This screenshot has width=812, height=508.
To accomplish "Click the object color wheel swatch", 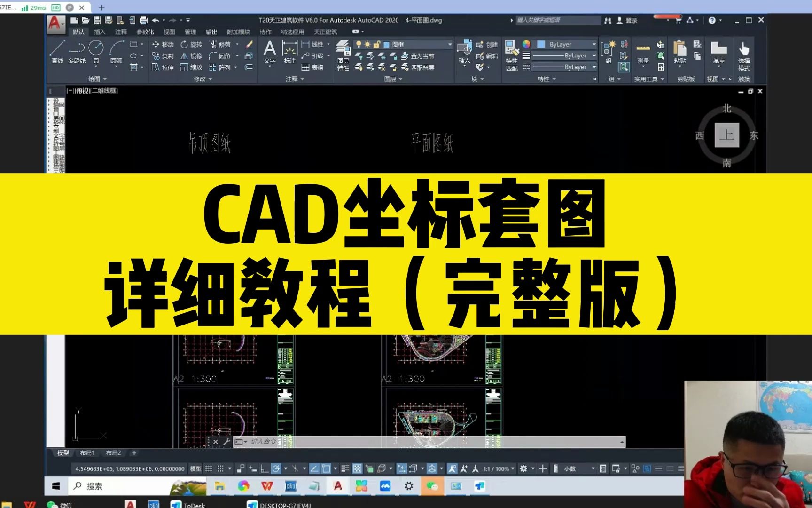I will tap(526, 44).
